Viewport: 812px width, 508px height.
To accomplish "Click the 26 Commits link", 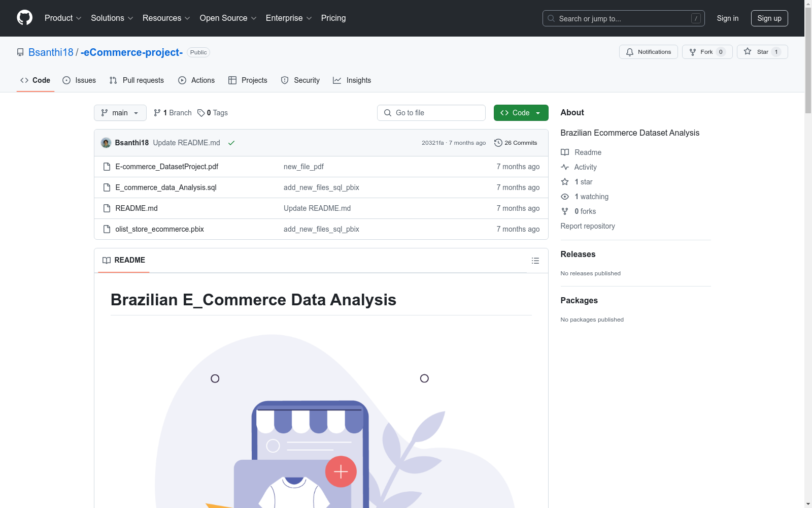I will tap(516, 143).
